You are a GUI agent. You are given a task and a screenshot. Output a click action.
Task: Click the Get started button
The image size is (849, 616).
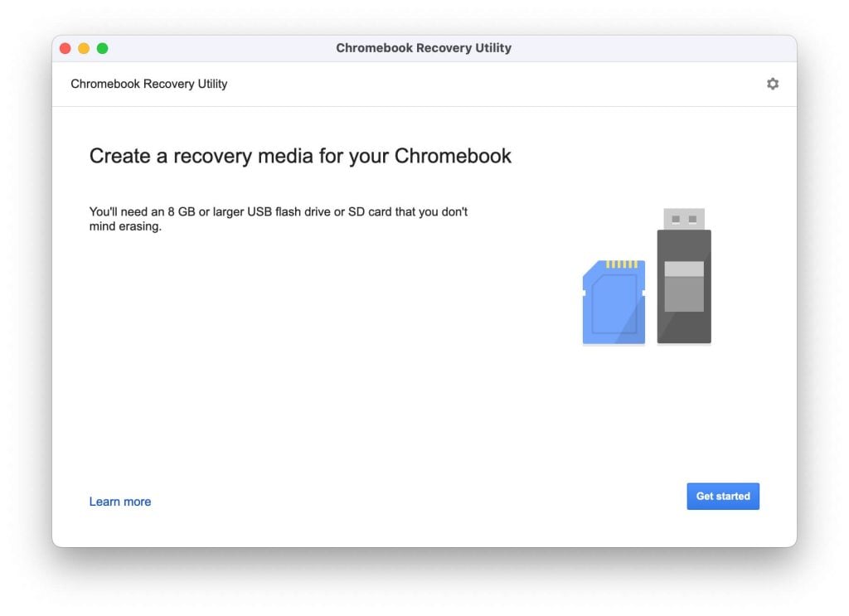[x=723, y=496]
